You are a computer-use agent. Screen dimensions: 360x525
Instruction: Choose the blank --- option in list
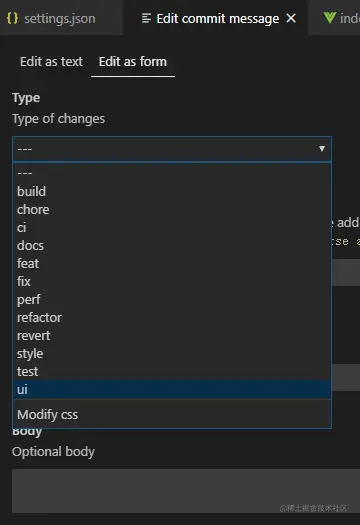(x=172, y=173)
